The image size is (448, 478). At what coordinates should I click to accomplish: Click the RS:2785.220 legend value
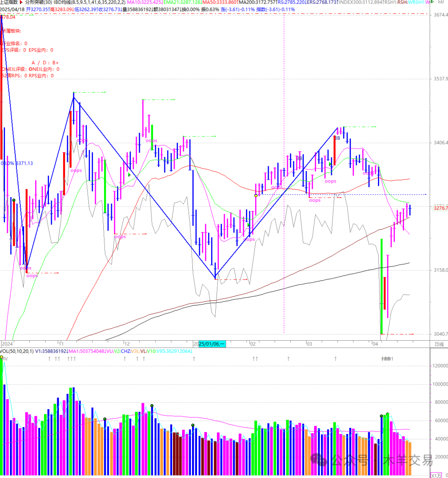click(292, 2)
